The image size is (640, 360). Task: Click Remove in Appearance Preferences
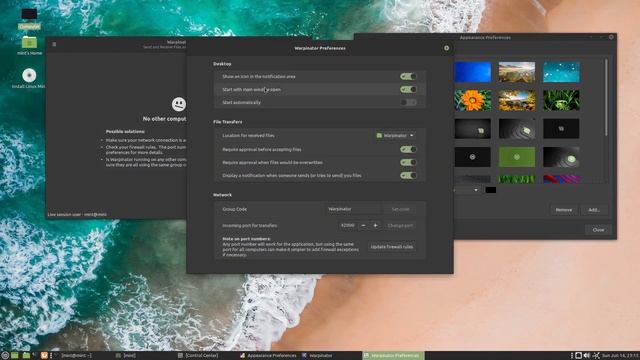[564, 210]
